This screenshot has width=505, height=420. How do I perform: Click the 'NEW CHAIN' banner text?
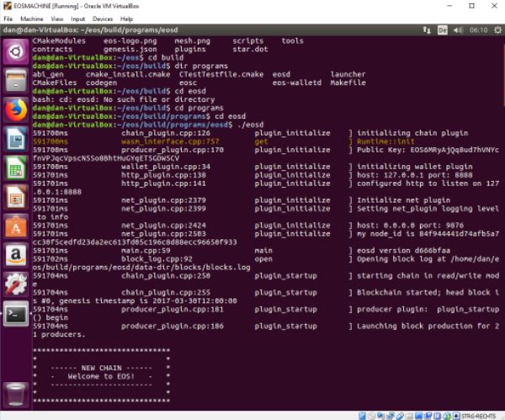pos(102,368)
